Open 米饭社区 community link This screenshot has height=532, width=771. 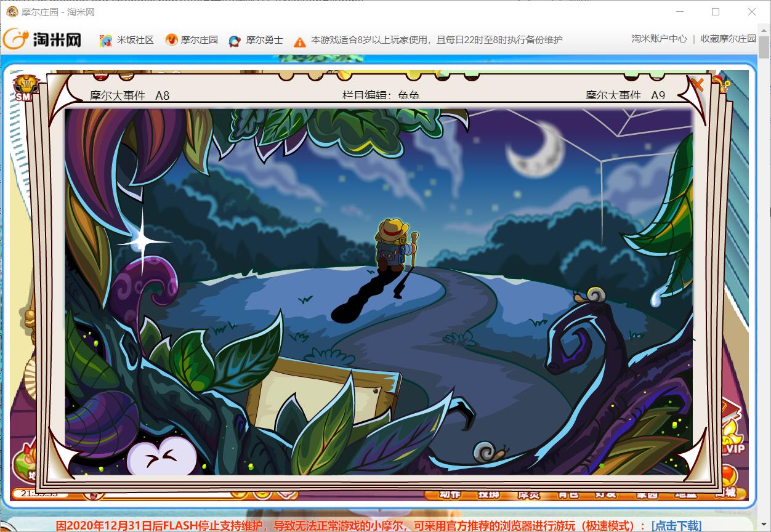(127, 40)
